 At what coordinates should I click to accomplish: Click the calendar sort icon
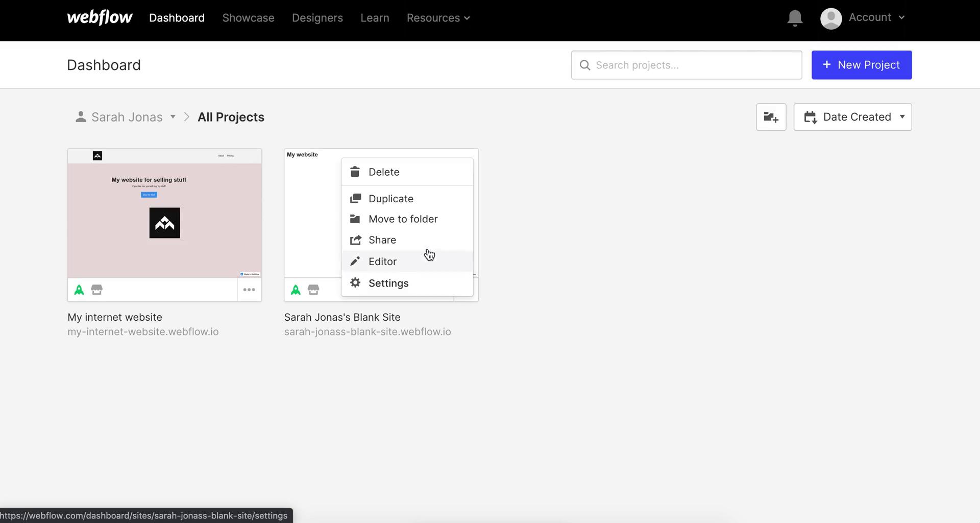811,117
